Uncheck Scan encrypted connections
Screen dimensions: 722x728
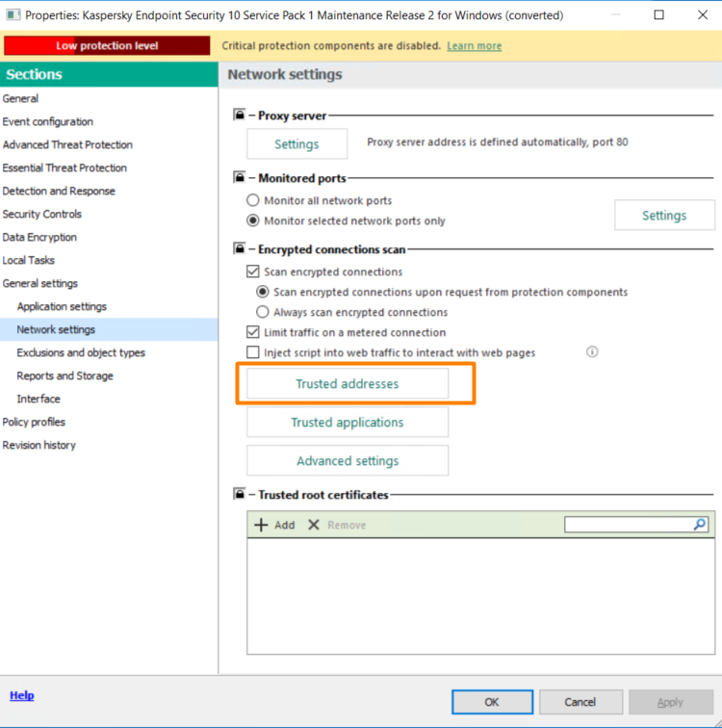tap(253, 272)
